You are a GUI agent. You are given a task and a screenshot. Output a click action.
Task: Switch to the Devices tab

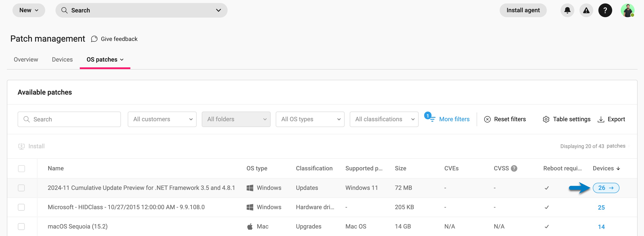pos(62,59)
